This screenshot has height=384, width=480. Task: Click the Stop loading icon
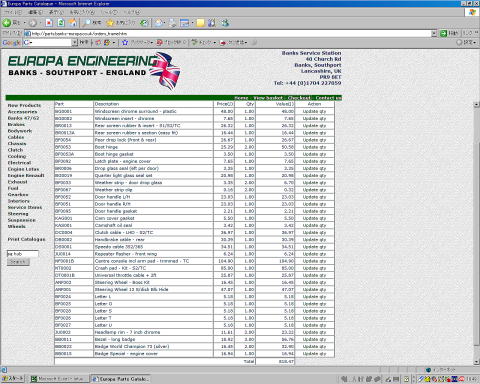pyautogui.click(x=49, y=23)
